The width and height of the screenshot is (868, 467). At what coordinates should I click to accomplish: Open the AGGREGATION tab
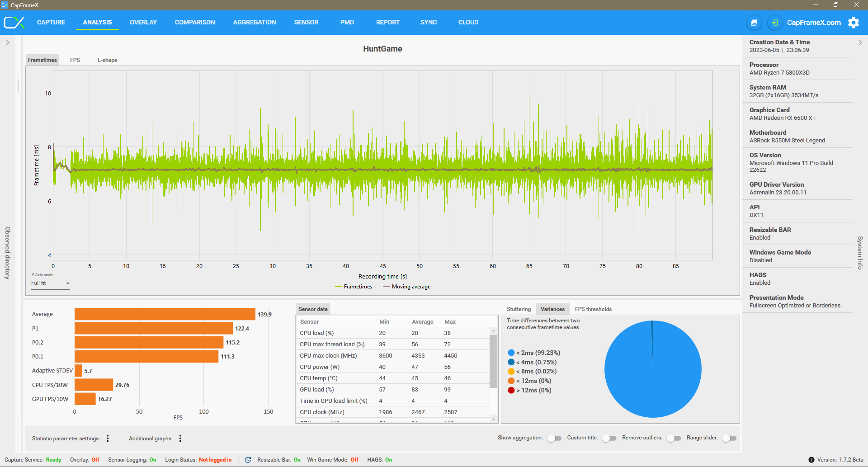point(255,22)
